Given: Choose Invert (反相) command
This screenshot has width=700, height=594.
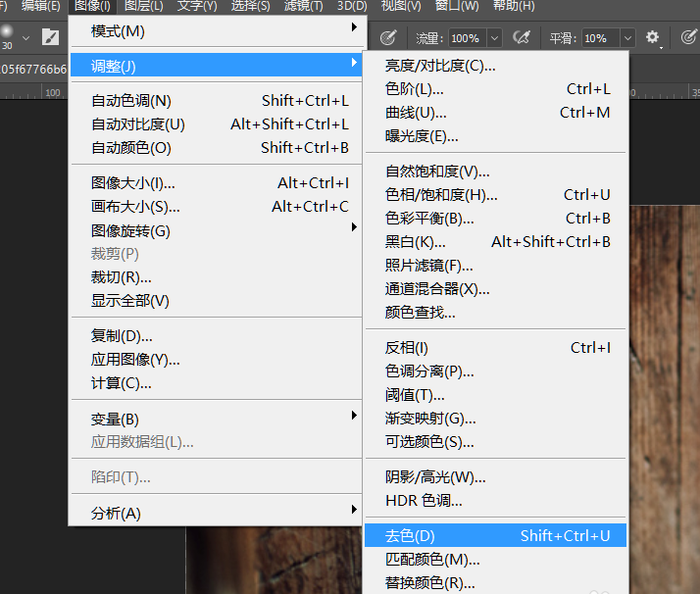Looking at the screenshot, I should pos(495,348).
